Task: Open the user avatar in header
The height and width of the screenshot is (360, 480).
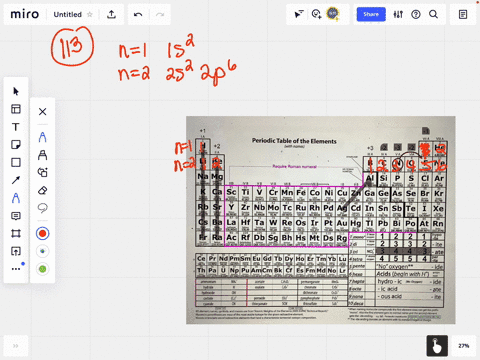Action: click(x=333, y=14)
